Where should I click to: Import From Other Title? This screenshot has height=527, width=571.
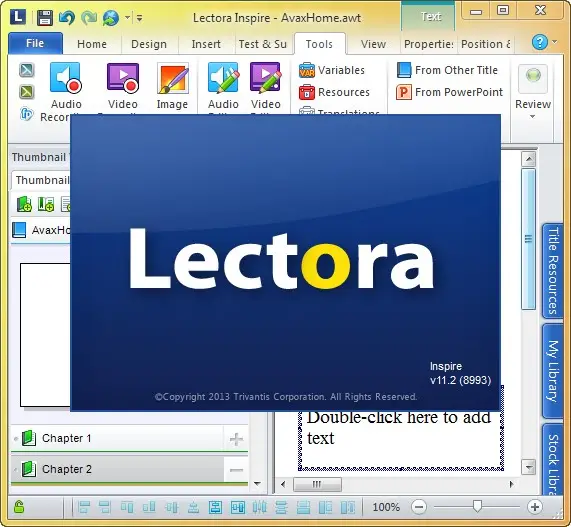click(447, 70)
